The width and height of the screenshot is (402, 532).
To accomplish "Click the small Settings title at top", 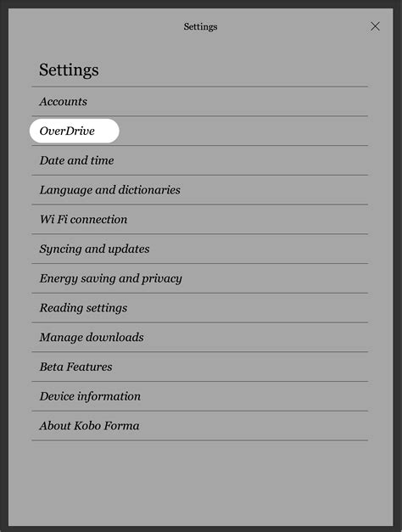I will [200, 26].
